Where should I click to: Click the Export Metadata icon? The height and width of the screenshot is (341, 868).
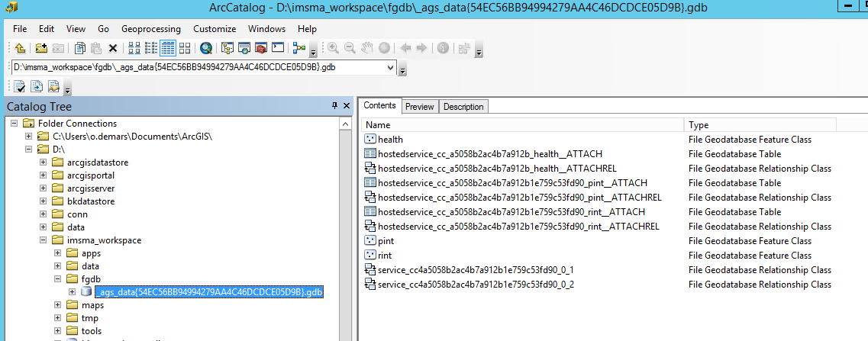[37, 86]
